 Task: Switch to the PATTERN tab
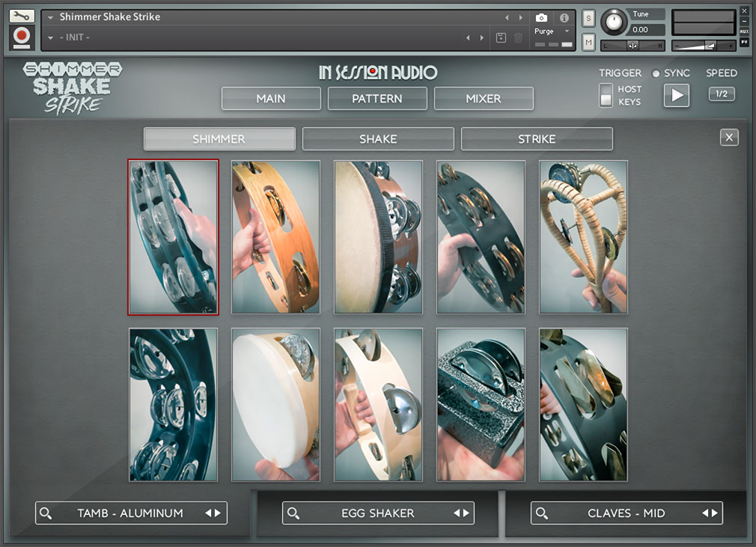(377, 98)
